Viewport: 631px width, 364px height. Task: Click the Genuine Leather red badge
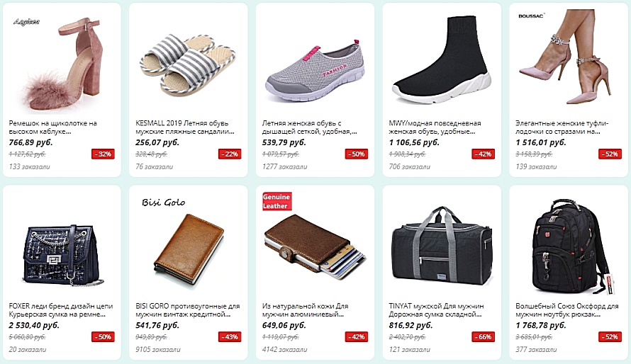click(276, 201)
